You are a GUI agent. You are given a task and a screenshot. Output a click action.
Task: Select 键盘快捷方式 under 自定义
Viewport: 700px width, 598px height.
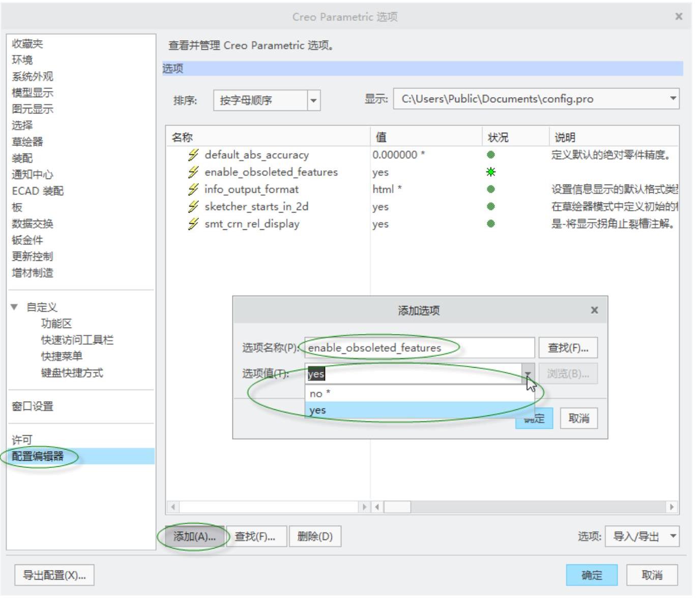pyautogui.click(x=72, y=373)
